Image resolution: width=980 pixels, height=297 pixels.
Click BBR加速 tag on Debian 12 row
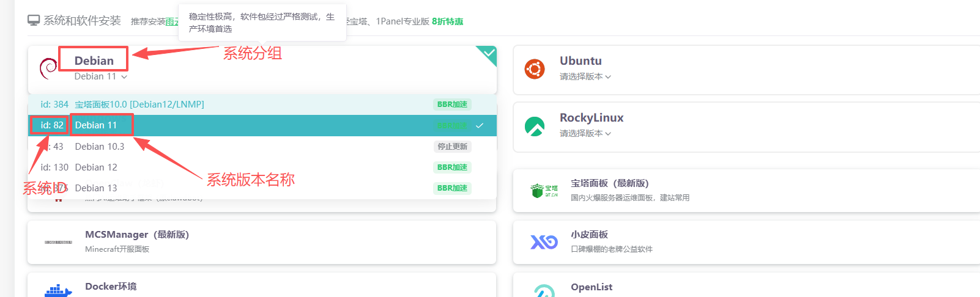[453, 167]
